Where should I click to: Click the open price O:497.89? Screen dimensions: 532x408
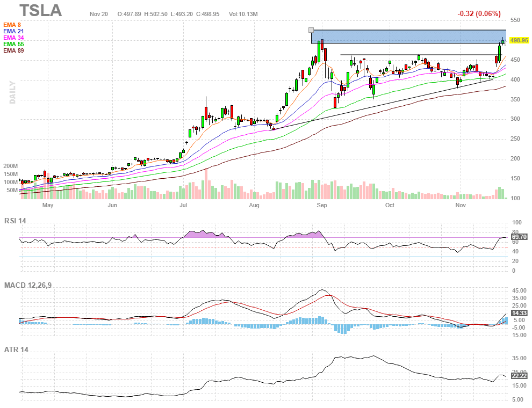click(130, 14)
